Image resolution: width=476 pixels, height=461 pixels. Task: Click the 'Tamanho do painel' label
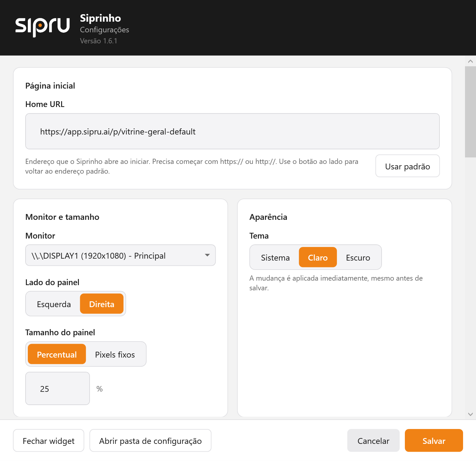pos(60,332)
